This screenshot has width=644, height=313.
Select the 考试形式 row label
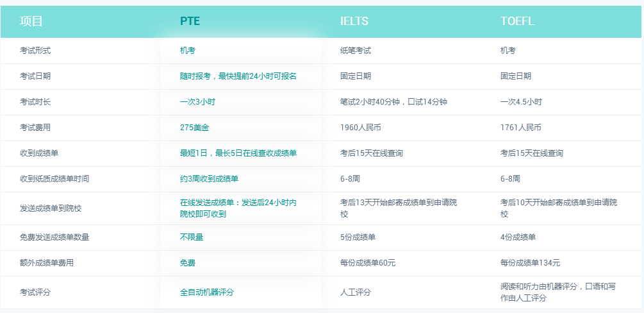(x=35, y=50)
